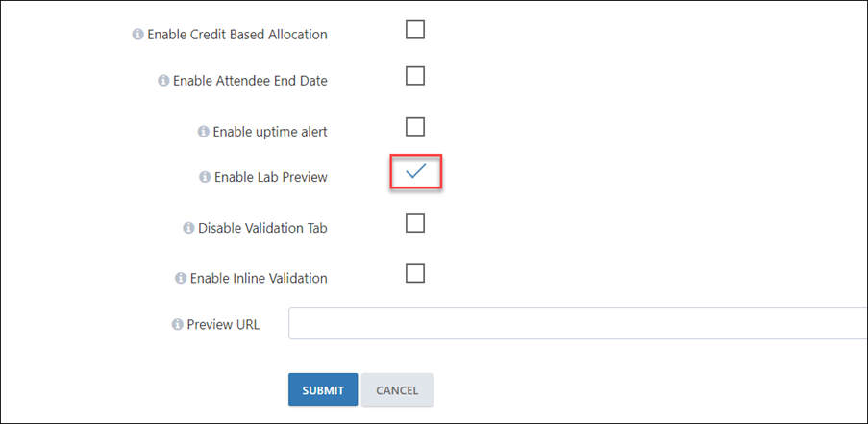Tick the Disable Validation Tab checkbox
868x424 pixels.
coord(415,223)
